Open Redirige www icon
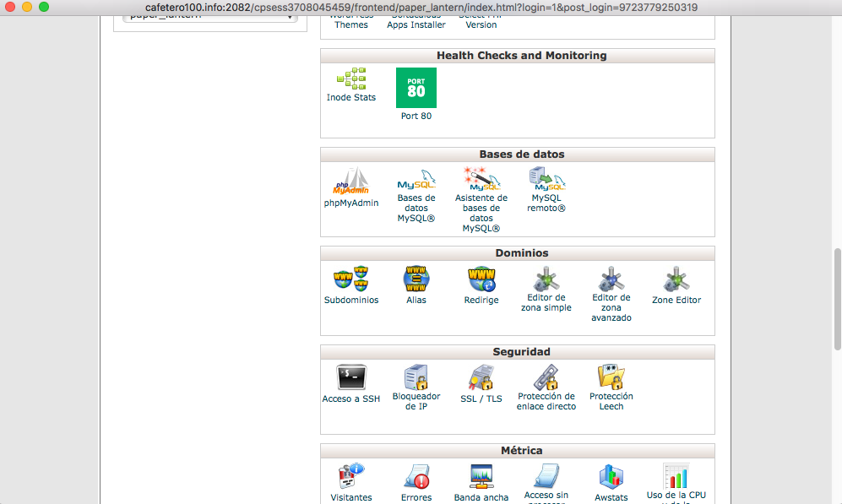This screenshot has height=504, width=842. 481,279
